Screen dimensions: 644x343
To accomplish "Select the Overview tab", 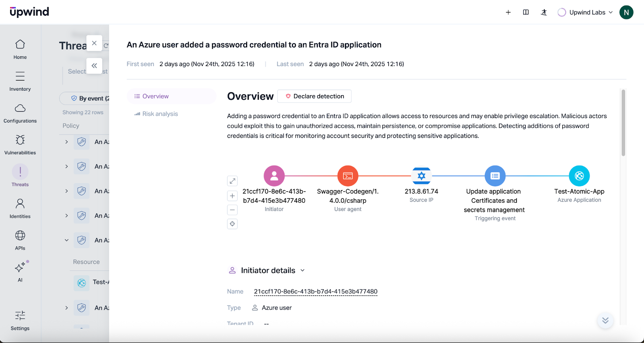I will point(155,96).
